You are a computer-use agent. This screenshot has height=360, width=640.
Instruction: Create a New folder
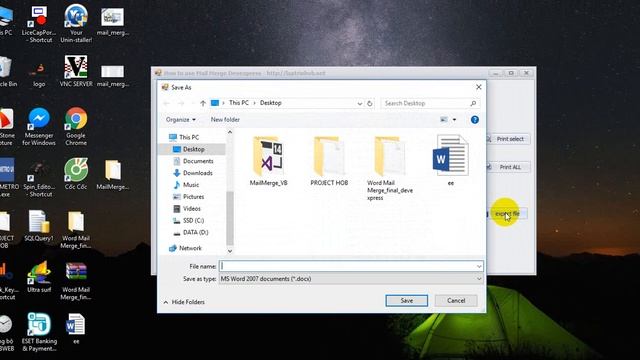pos(225,120)
